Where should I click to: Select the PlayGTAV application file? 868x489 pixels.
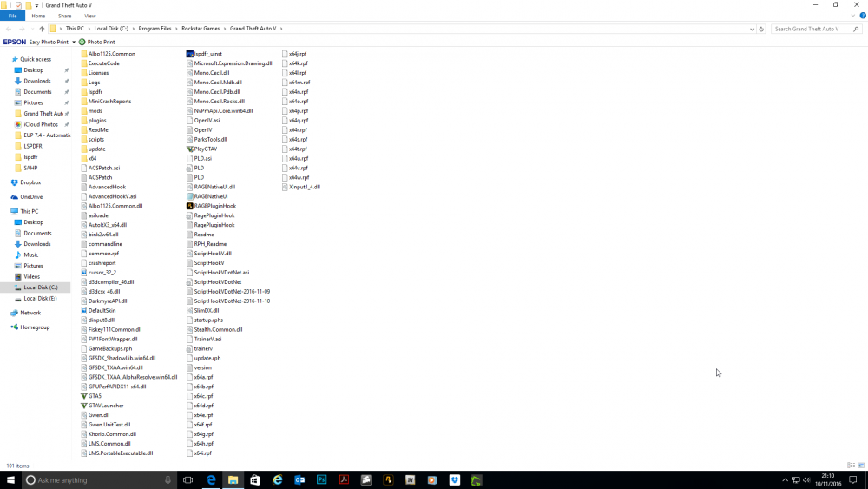tap(202, 149)
